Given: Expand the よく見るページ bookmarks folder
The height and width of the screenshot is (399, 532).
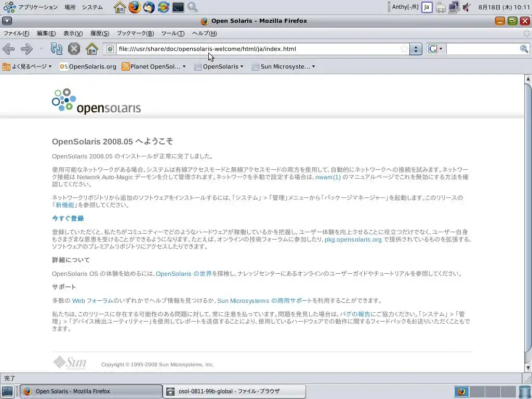Looking at the screenshot, I should coord(27,66).
